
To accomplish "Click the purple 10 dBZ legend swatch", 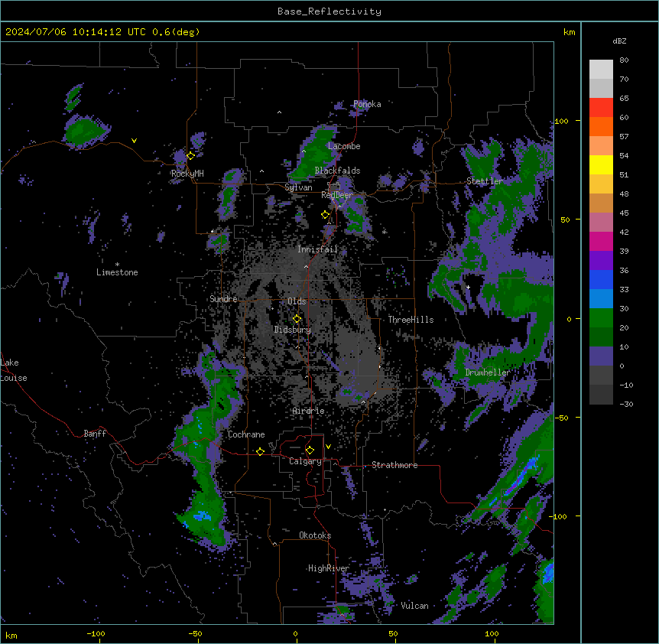I will [x=601, y=356].
